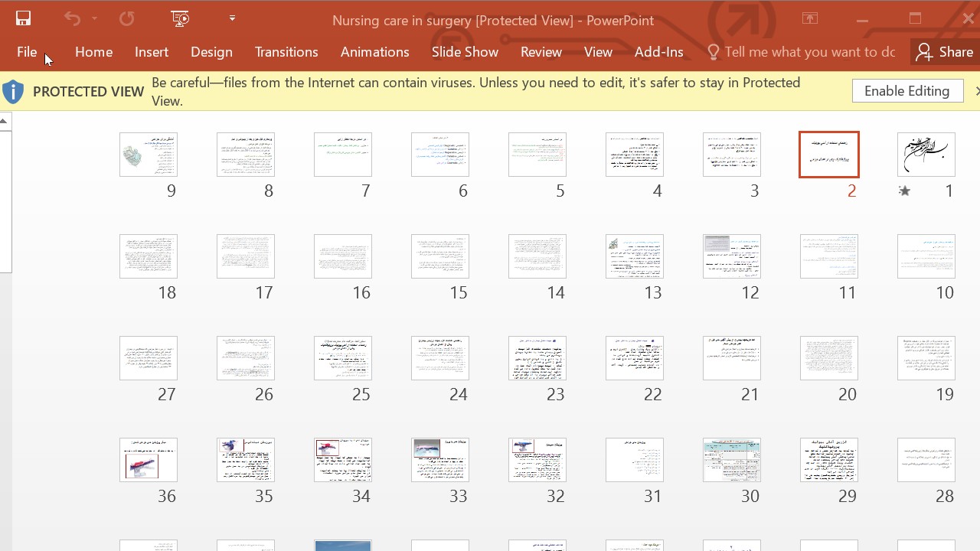Select slide 16 thumbnail

pyautogui.click(x=343, y=256)
